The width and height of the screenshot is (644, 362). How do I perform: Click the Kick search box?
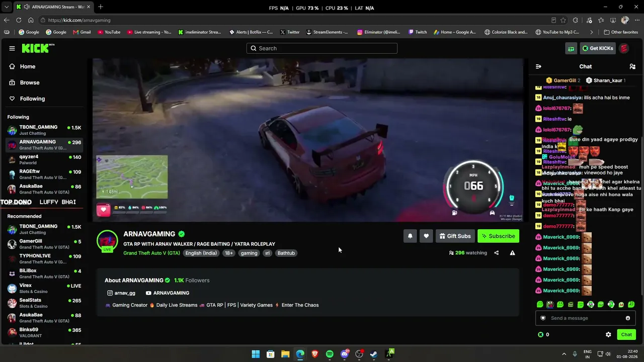tap(322, 48)
